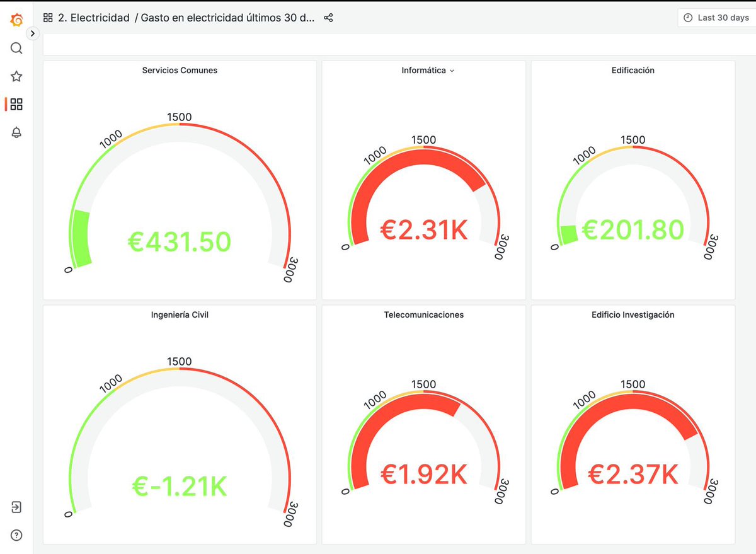Click the Telecomunicaciones panel title

[423, 315]
